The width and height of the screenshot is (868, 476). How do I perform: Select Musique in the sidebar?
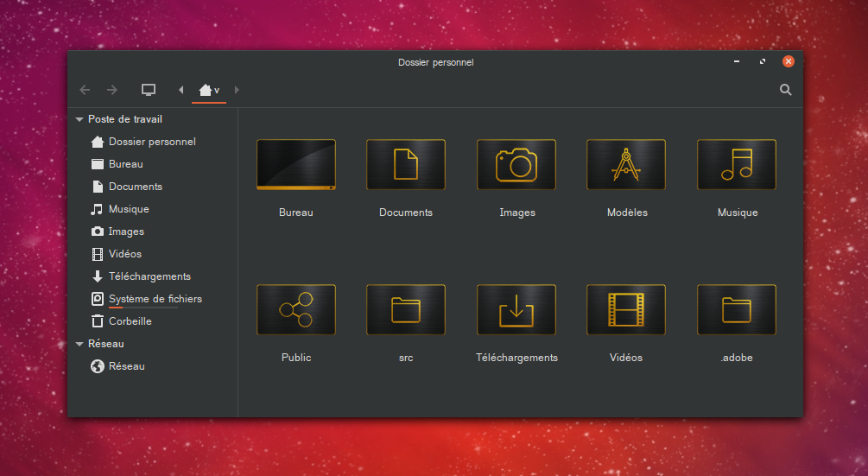119,209
